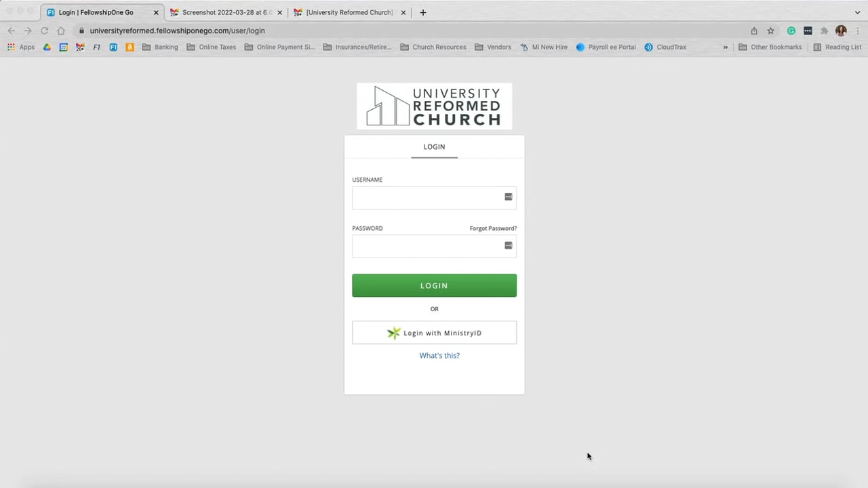Open the Chrome three-dot menu
The image size is (868, 488).
[x=857, y=30]
